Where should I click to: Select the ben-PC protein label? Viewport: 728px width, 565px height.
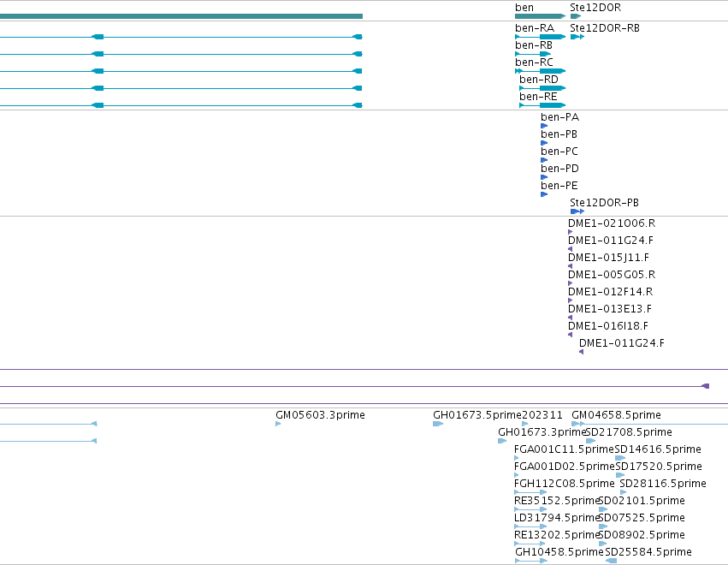point(559,152)
